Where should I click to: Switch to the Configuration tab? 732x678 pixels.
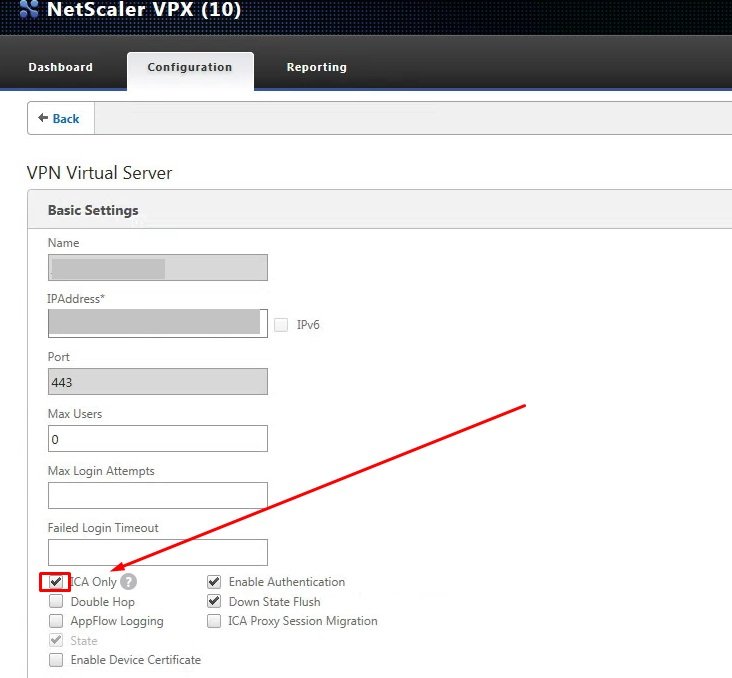[x=189, y=68]
